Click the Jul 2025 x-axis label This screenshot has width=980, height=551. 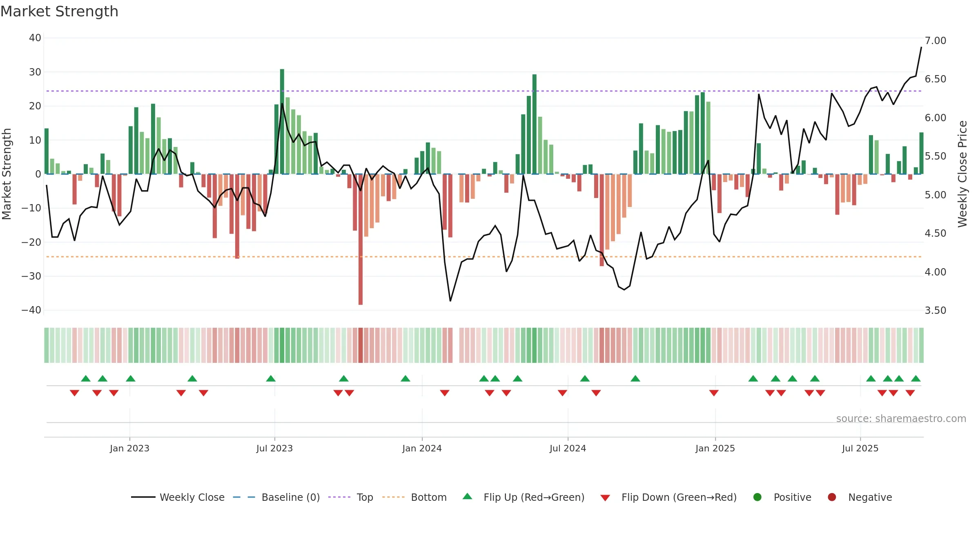[860, 449]
